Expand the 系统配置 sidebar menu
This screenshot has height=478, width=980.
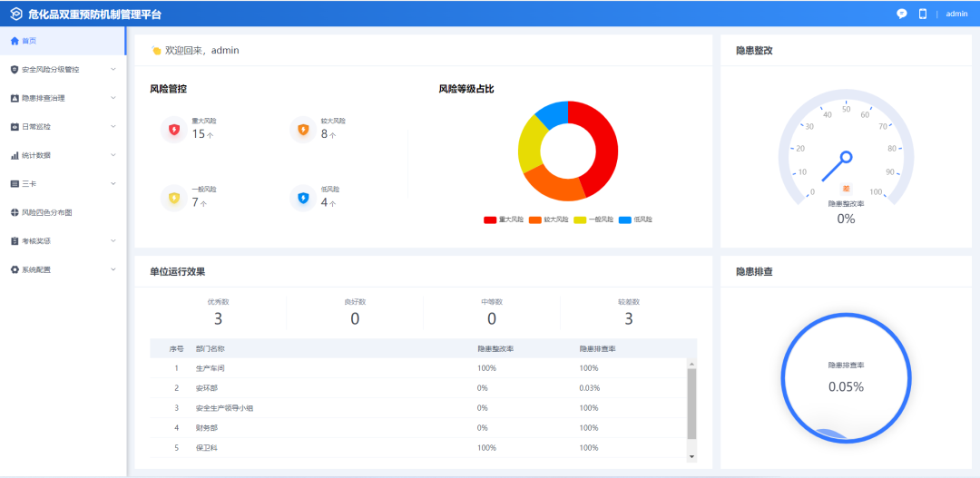(x=62, y=269)
